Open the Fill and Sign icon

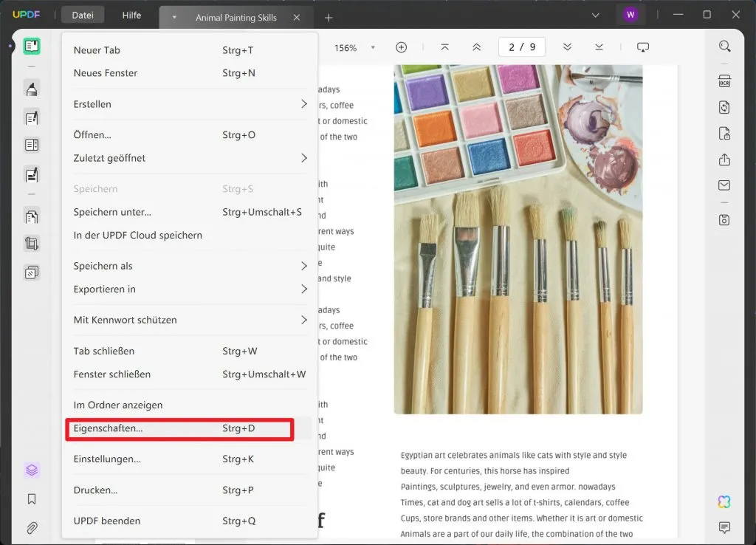pyautogui.click(x=32, y=174)
